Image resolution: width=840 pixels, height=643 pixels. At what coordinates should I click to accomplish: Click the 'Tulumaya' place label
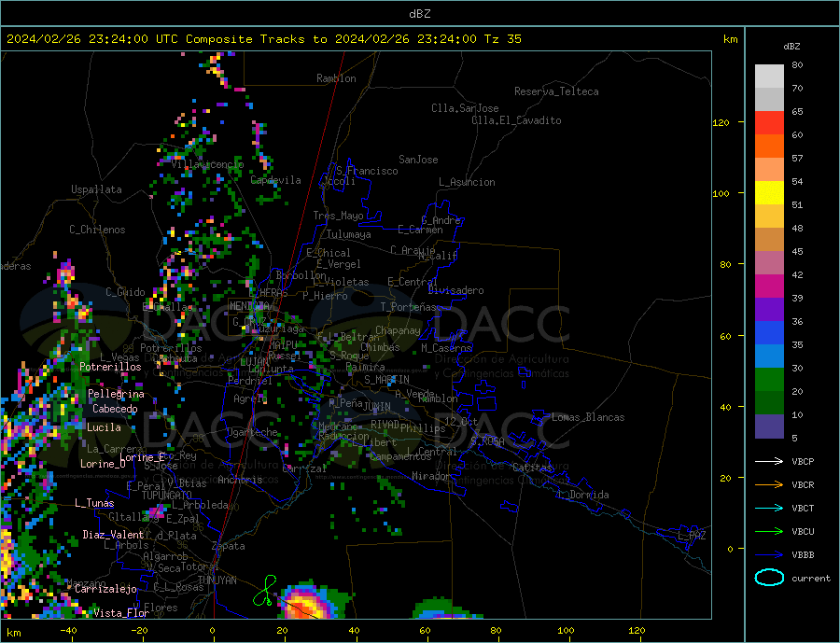pyautogui.click(x=349, y=234)
